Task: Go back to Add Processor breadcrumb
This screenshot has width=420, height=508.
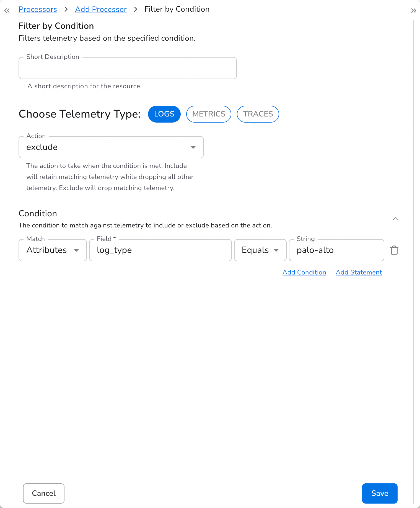Action: tap(101, 9)
